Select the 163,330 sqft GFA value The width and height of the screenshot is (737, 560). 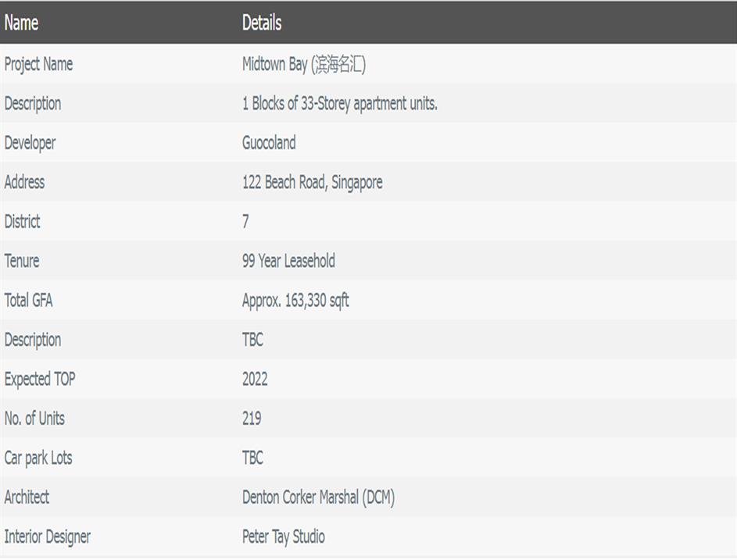(295, 301)
